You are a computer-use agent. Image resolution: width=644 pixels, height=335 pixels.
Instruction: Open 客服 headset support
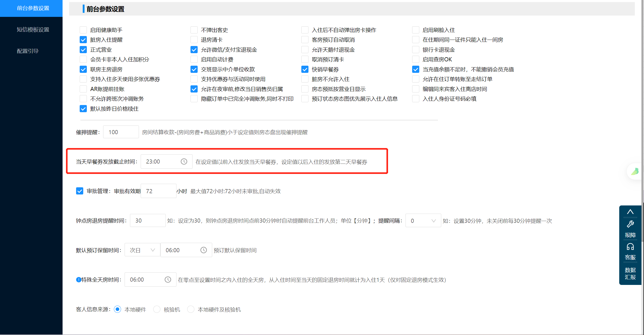(x=630, y=251)
